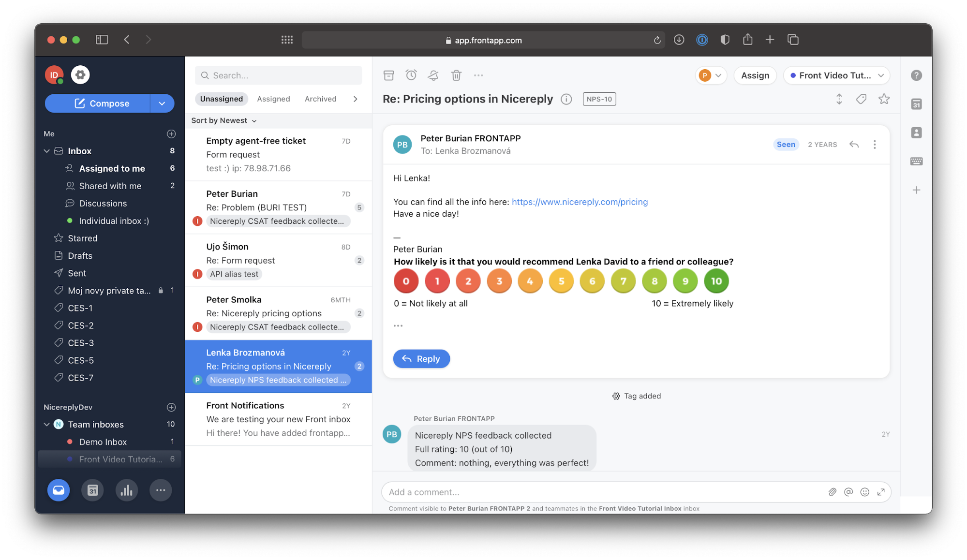Screen dimensions: 967x560
Task: Open message options vertical dots menu
Action: (x=875, y=145)
